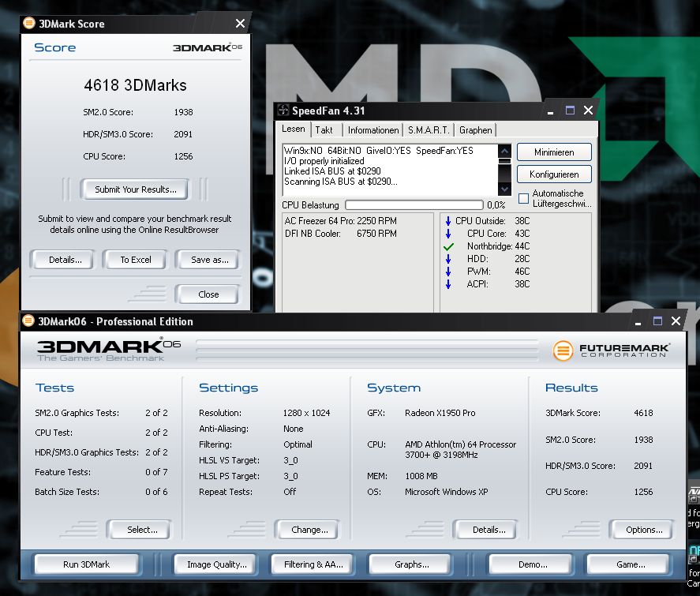Open the Graphen tab
Screen dimensions: 700x596
point(475,130)
